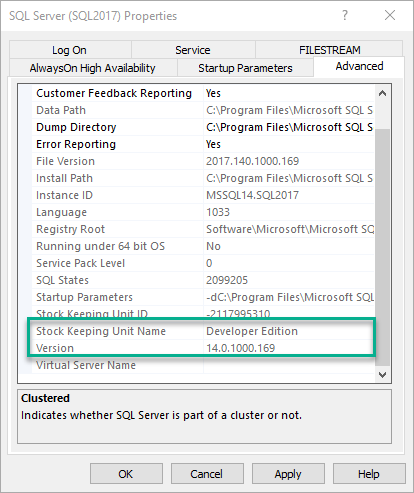The image size is (414, 493).
Task: Click the question mark help icon
Action: [345, 15]
